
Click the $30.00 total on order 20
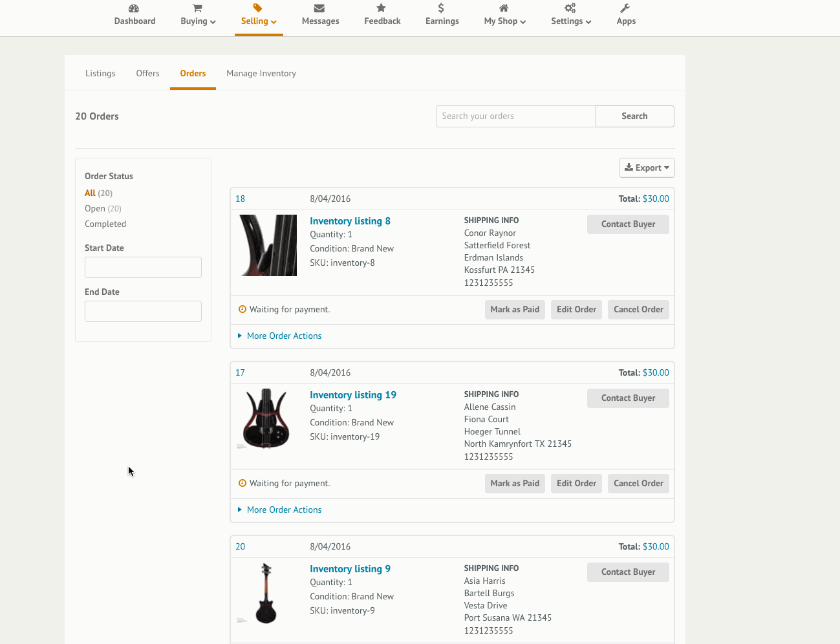click(656, 547)
